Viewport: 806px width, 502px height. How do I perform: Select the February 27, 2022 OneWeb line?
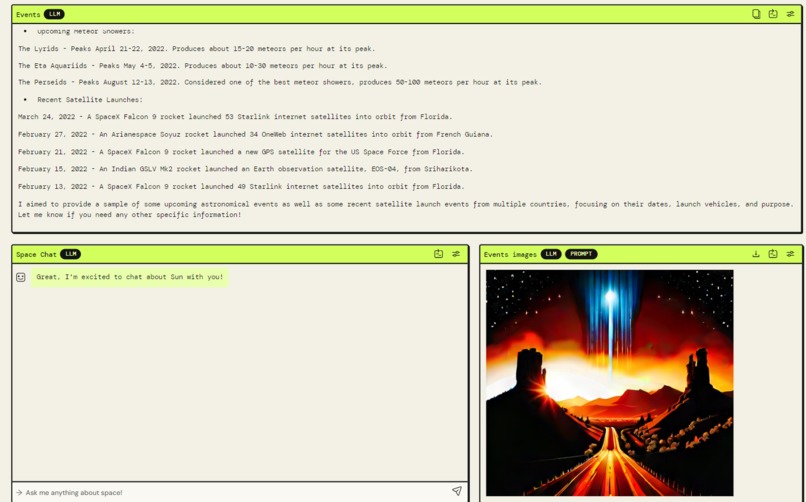[x=255, y=134]
